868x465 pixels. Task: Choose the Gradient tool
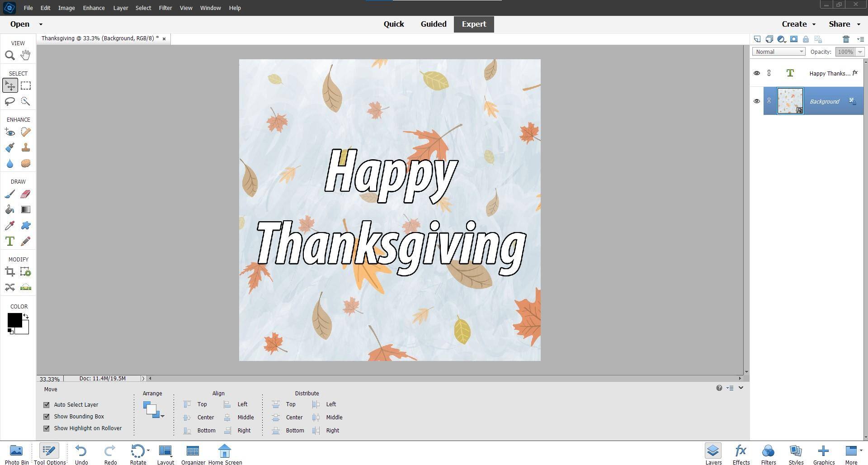point(25,209)
